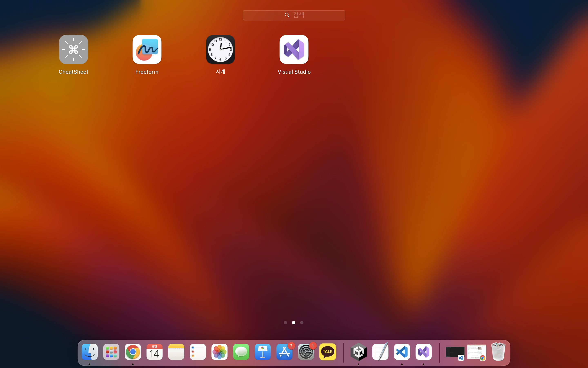This screenshot has height=368, width=588.
Task: Open Google Chrome from the Dock
Action: 133,352
